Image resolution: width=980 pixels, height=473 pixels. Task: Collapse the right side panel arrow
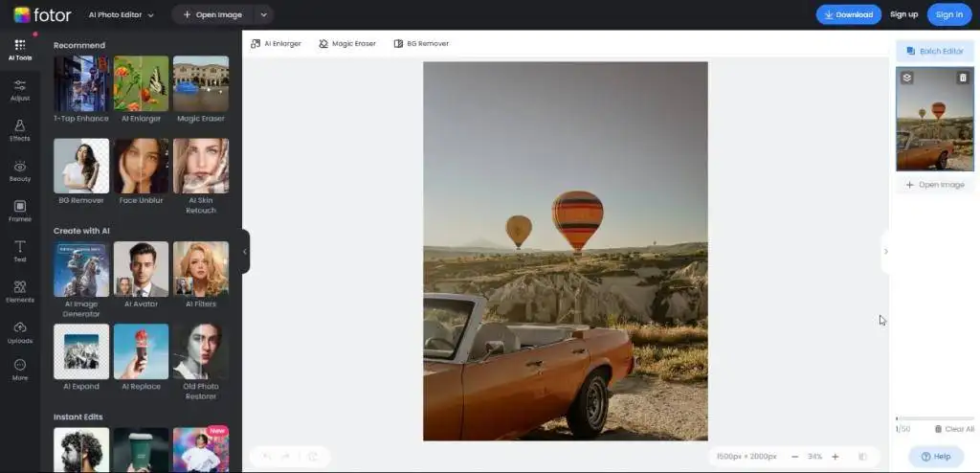(x=885, y=252)
